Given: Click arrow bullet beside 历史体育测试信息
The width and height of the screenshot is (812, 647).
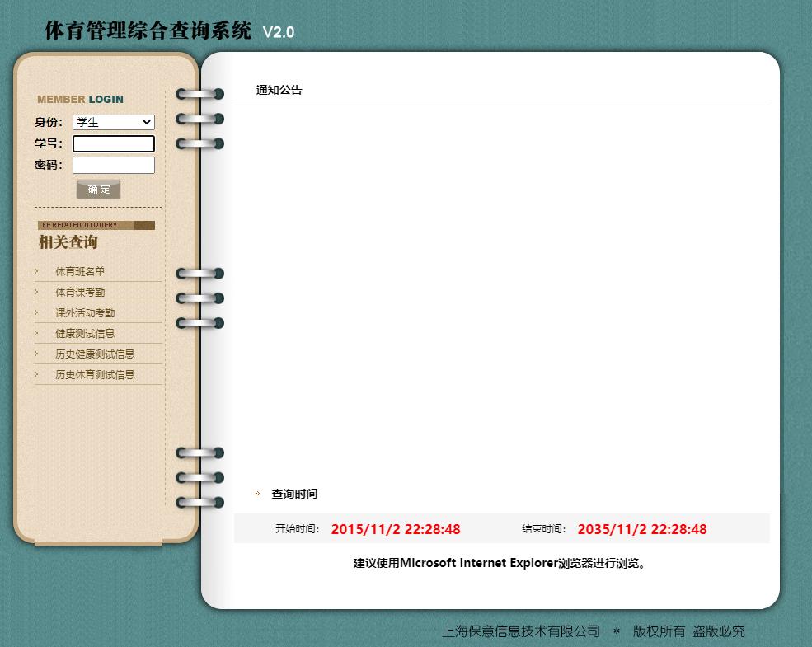Looking at the screenshot, I should pos(36,374).
